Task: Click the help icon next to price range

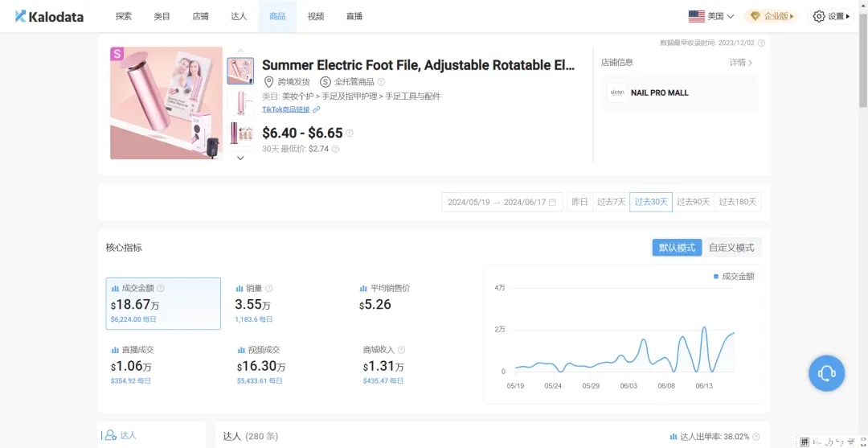Action: click(x=350, y=134)
